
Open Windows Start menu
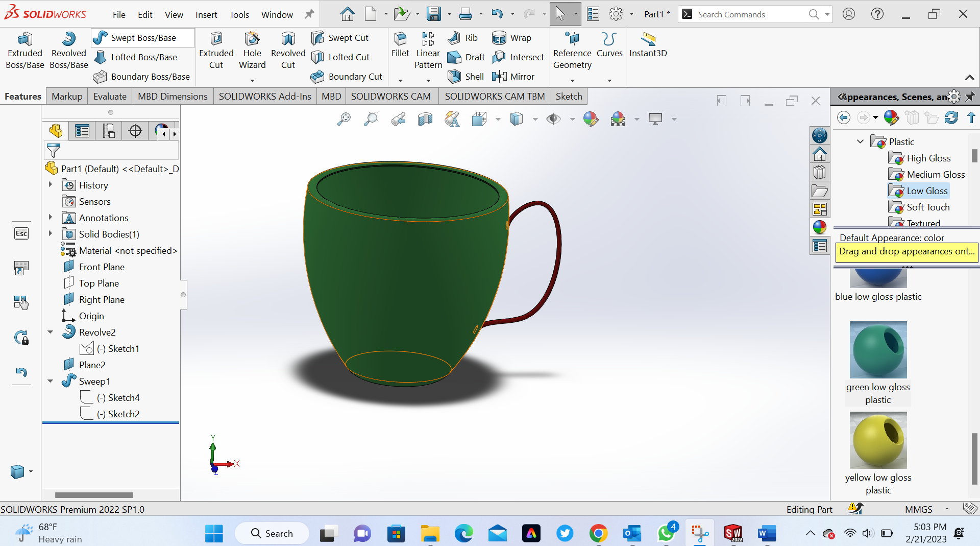tap(214, 533)
